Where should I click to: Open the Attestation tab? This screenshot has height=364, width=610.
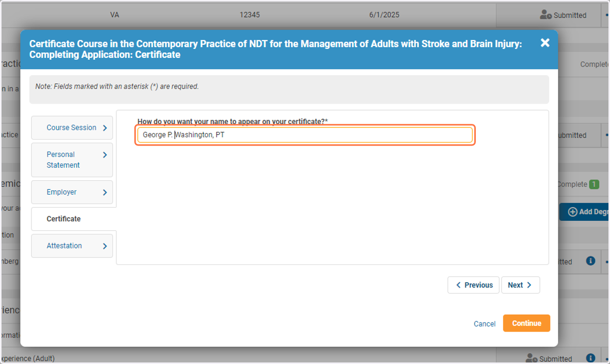coord(72,246)
